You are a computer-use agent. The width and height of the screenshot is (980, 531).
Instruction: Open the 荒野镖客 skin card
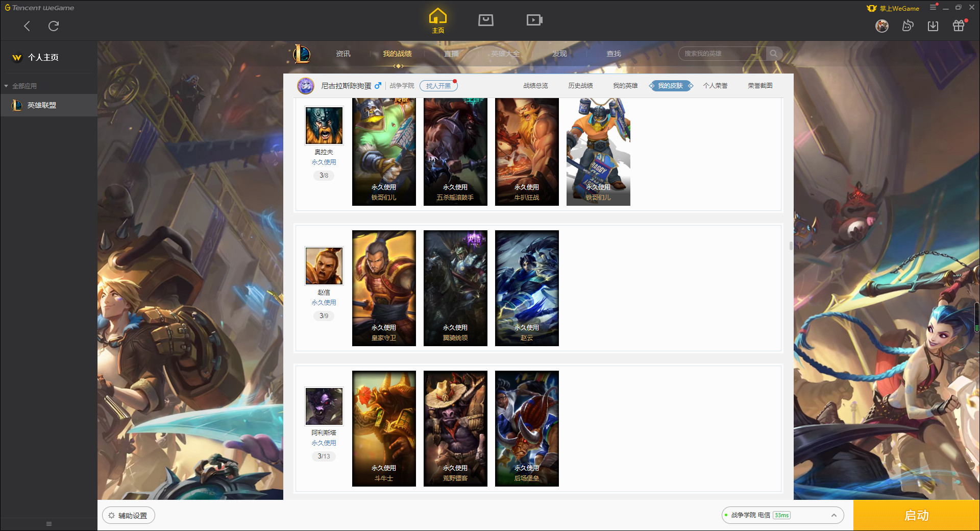pos(455,428)
